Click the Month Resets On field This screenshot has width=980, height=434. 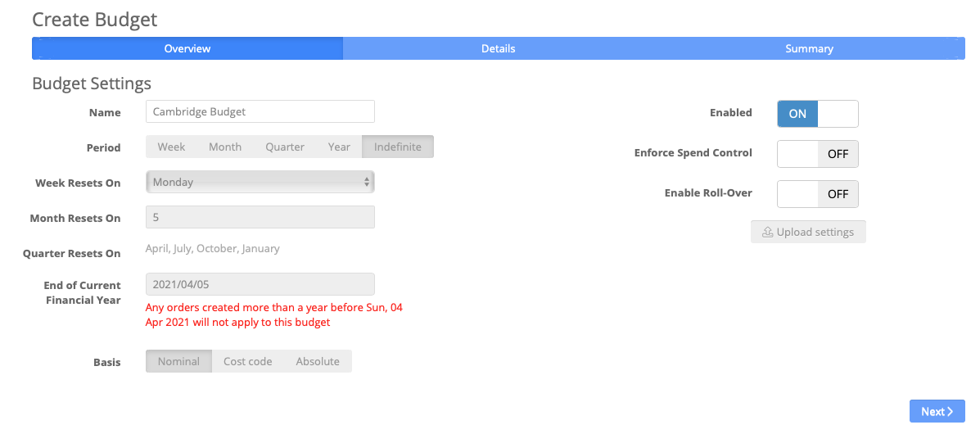pos(260,217)
